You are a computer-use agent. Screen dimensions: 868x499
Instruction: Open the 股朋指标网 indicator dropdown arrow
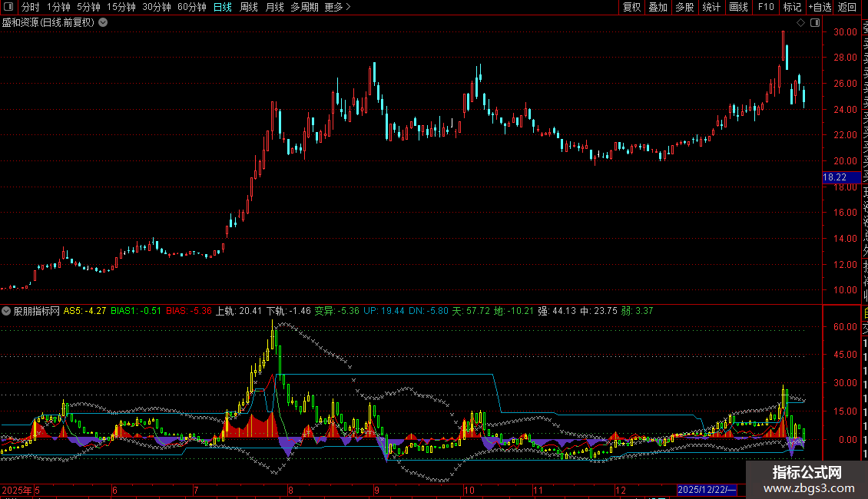[6, 311]
